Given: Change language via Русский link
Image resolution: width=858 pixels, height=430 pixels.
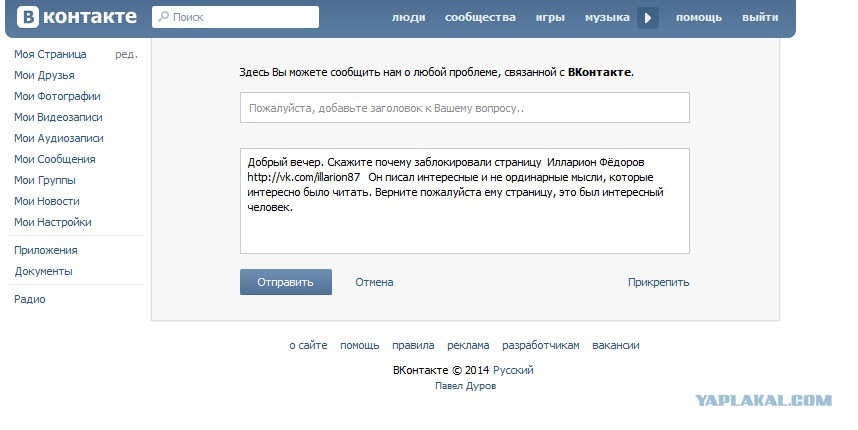Looking at the screenshot, I should [513, 370].
